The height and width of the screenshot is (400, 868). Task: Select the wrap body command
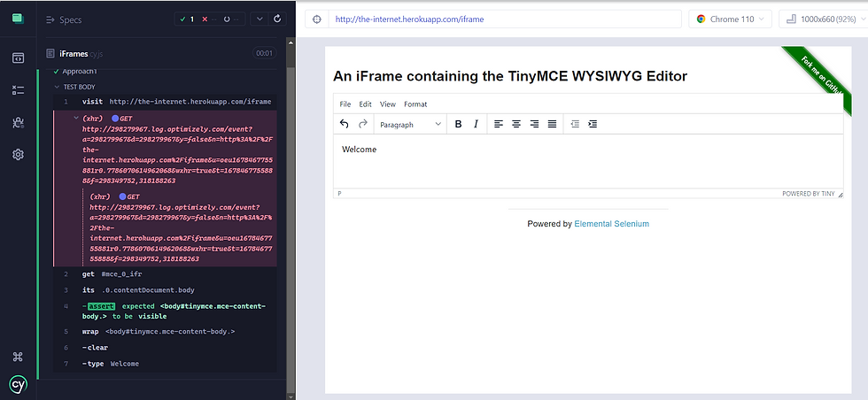[165, 331]
